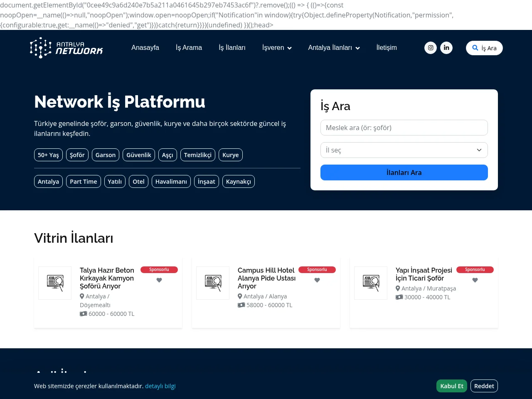Open Talya Hazır Beton Kırkayak Kamyon Şoförü listing
Screen dimensions: 532x399
(107, 278)
